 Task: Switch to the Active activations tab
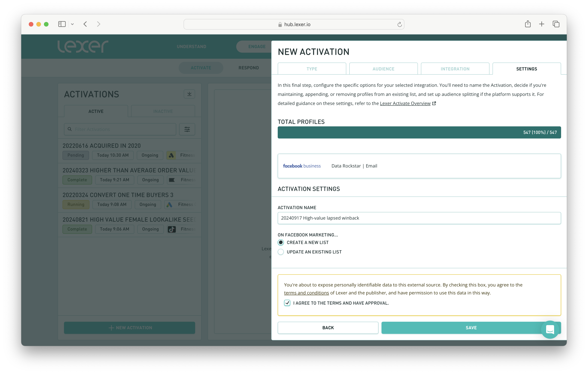(96, 111)
